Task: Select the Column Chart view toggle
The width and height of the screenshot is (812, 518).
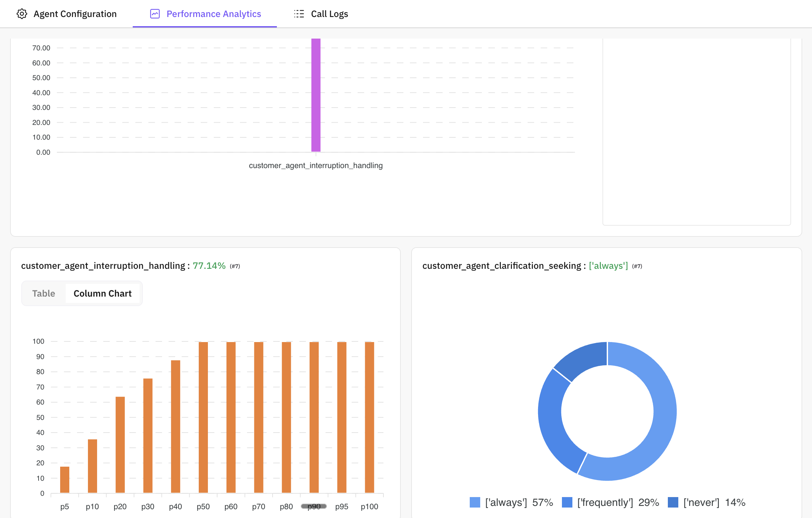Action: pos(103,293)
